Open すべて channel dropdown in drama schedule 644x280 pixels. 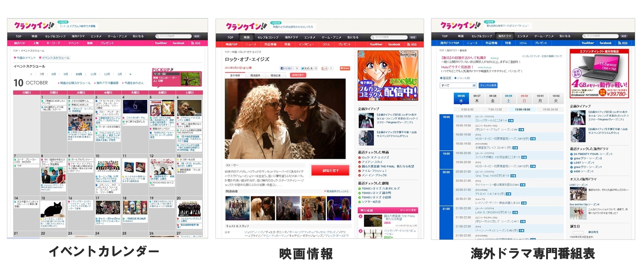[458, 85]
